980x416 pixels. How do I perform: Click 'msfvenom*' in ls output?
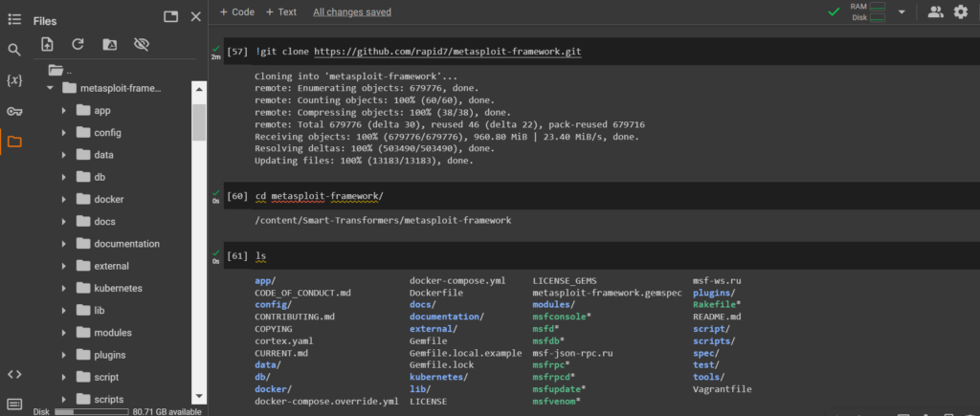click(556, 401)
